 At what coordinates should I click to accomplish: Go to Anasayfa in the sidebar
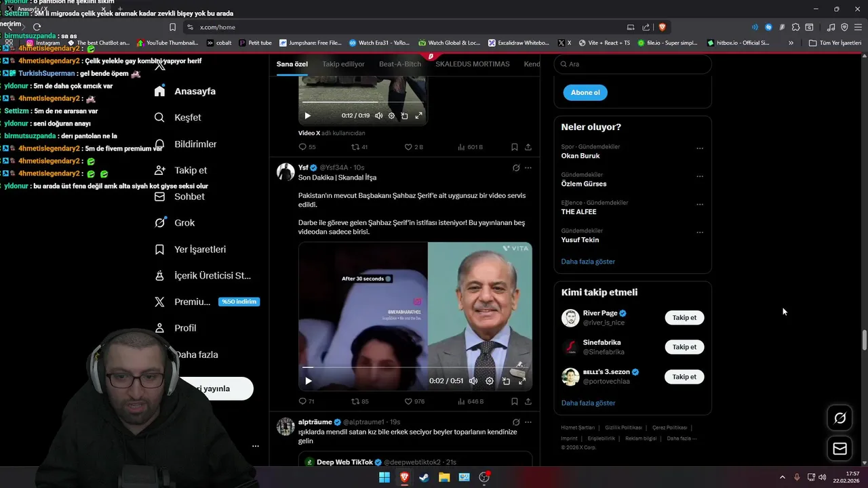tap(184, 91)
